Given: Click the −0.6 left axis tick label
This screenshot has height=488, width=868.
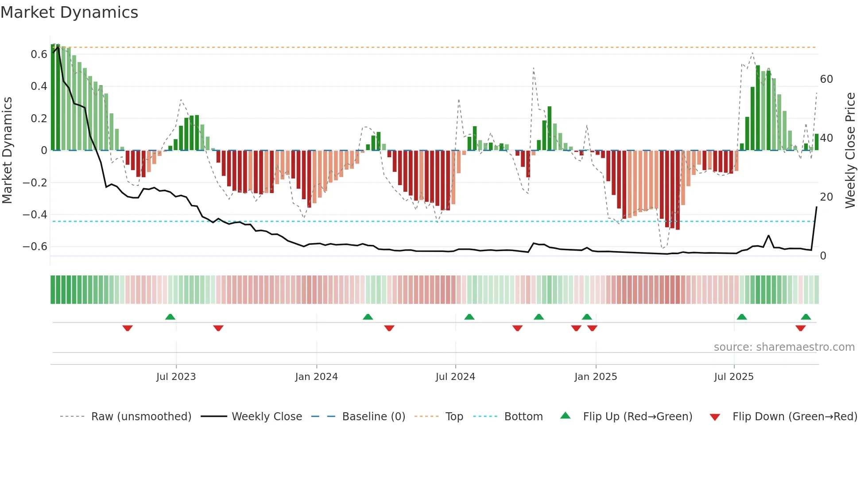Looking at the screenshot, I should click(35, 247).
